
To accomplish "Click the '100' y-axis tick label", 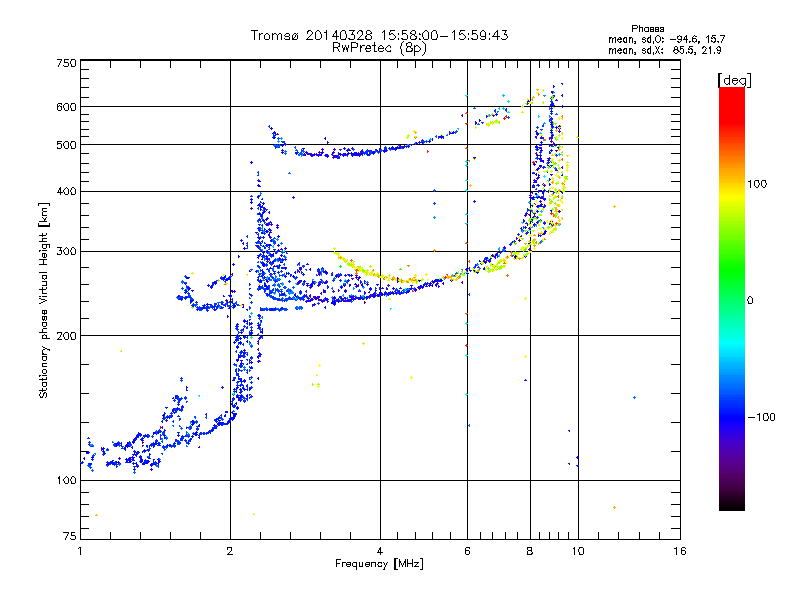I will click(66, 480).
